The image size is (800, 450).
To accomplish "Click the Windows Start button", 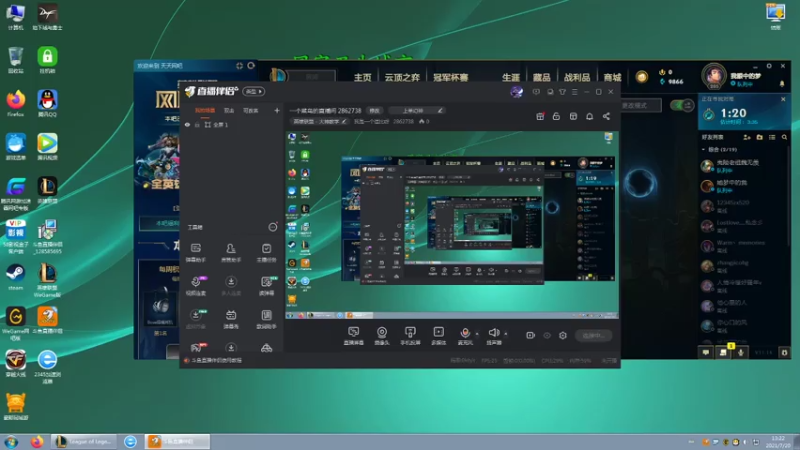I will coord(11,442).
